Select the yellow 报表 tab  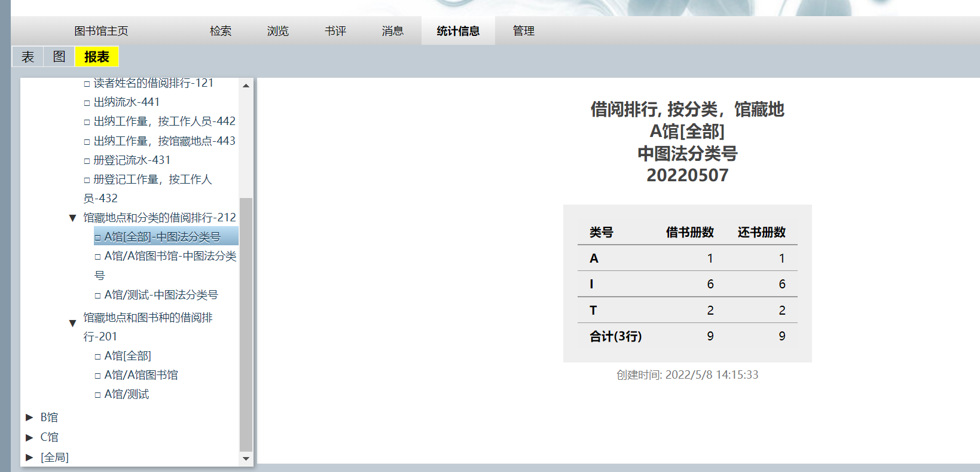[97, 57]
